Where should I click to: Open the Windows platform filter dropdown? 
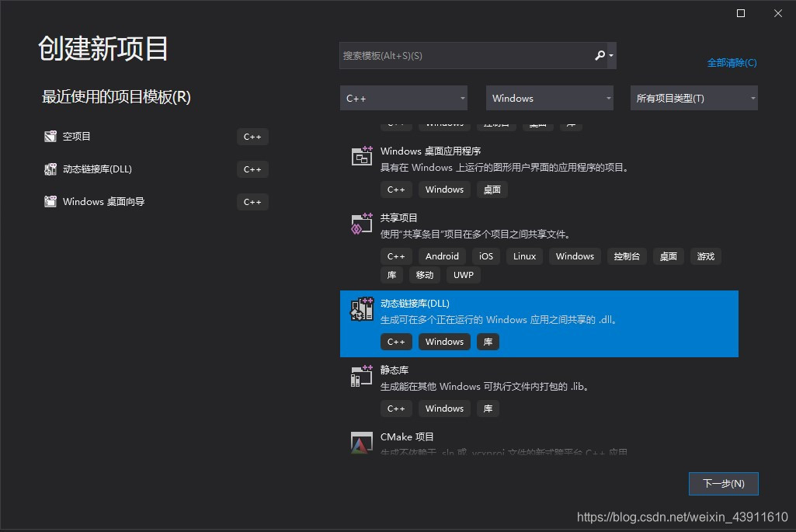(550, 98)
